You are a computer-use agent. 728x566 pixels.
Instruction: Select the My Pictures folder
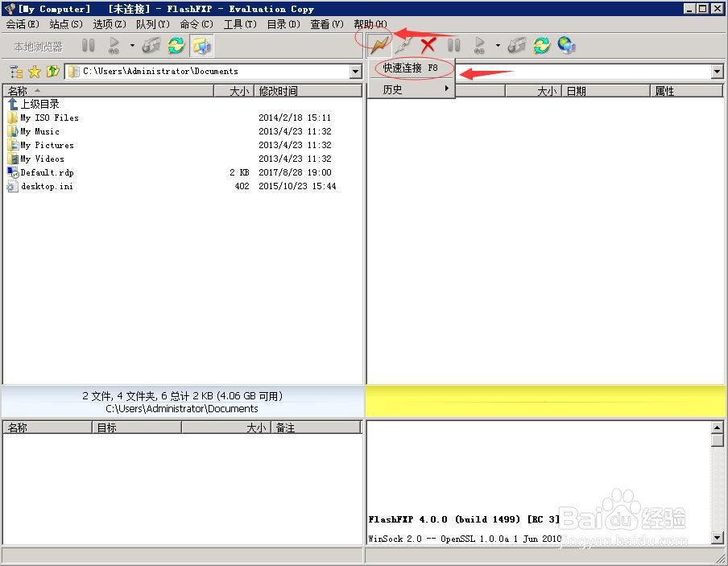coord(41,146)
